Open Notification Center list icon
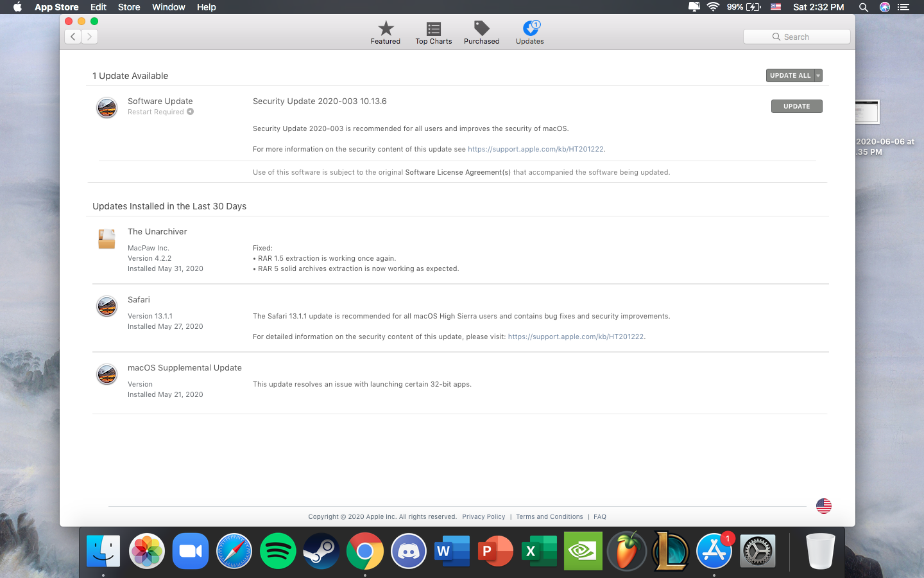924x578 pixels. click(903, 7)
